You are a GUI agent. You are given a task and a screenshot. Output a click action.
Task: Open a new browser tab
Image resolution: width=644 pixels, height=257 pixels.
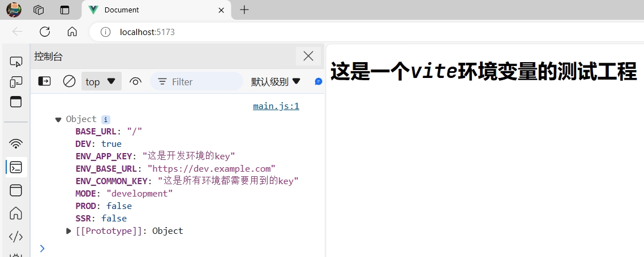pyautogui.click(x=244, y=10)
